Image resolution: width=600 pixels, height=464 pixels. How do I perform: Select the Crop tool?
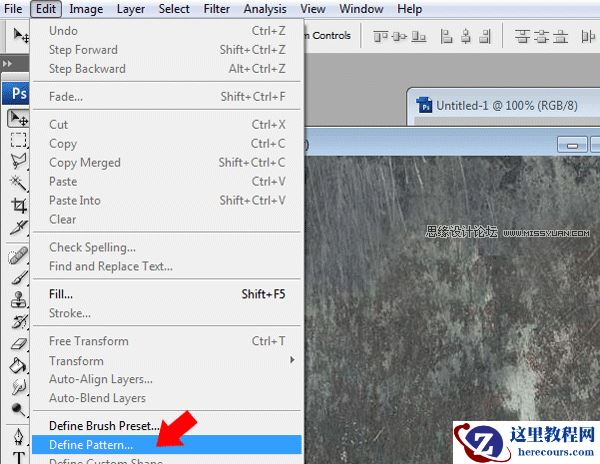tap(18, 205)
